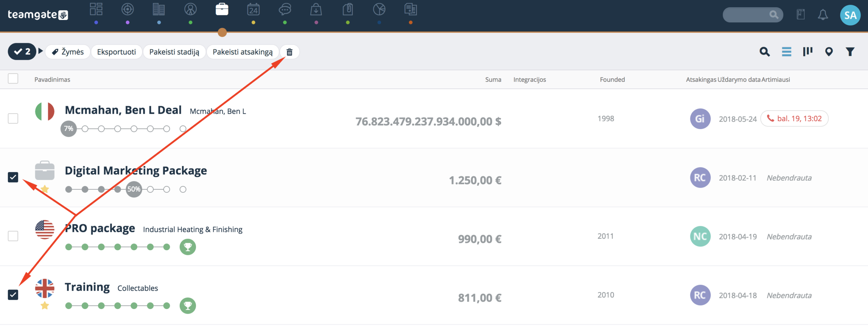This screenshot has height=326, width=868.
Task: Open Digital Marketing Package deal
Action: (136, 170)
